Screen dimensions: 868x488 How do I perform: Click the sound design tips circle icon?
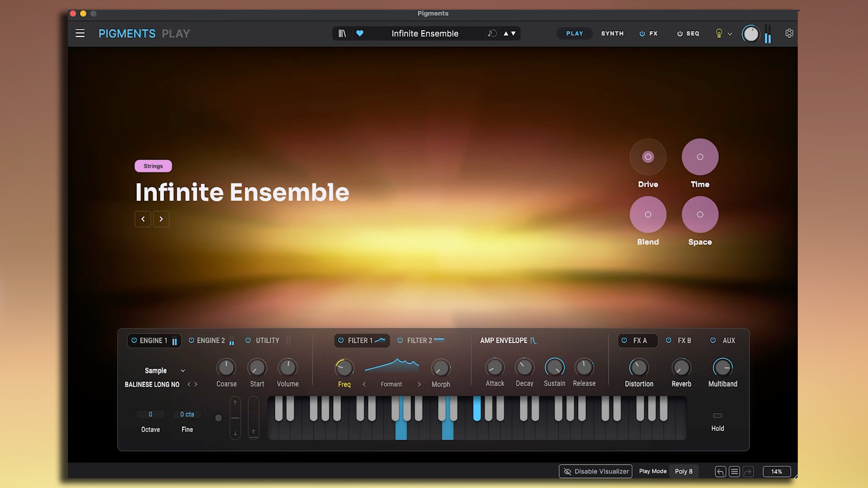(x=492, y=34)
